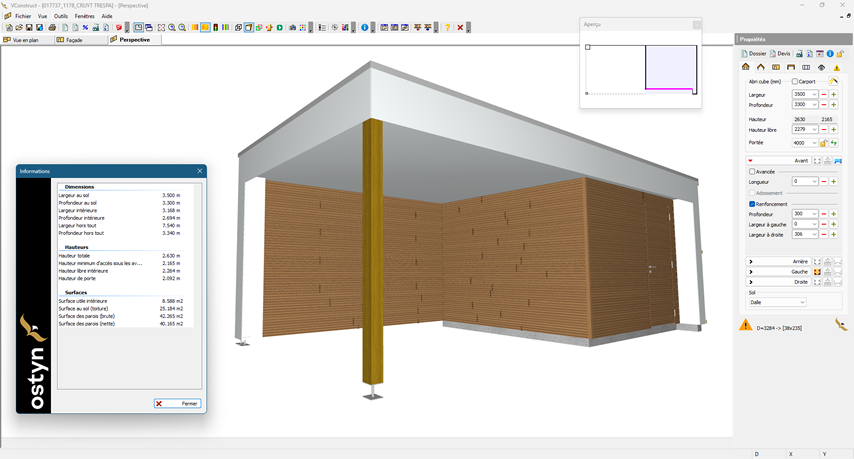
Task: Click the Devis button
Action: (x=780, y=53)
